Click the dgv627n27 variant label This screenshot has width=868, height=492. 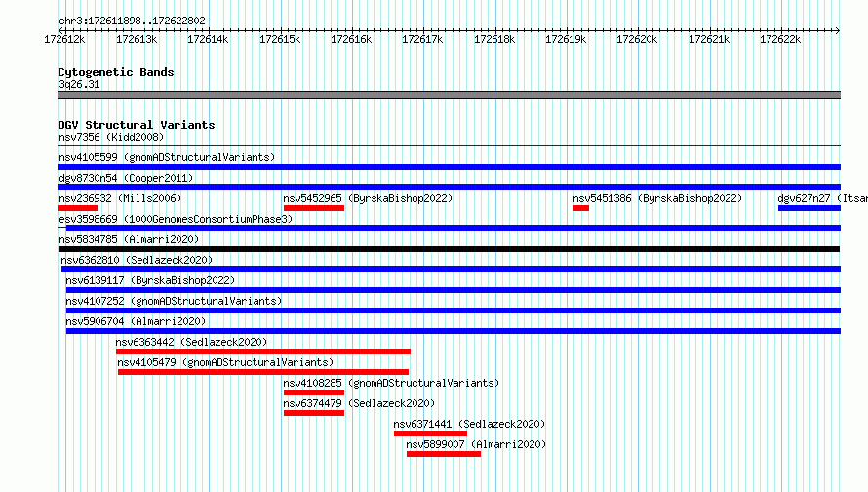(822, 198)
